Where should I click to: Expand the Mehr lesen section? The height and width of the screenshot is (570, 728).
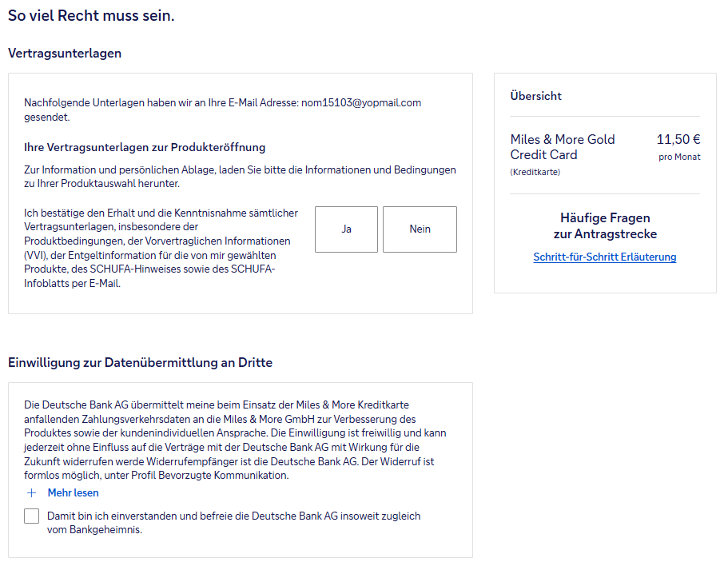73,493
